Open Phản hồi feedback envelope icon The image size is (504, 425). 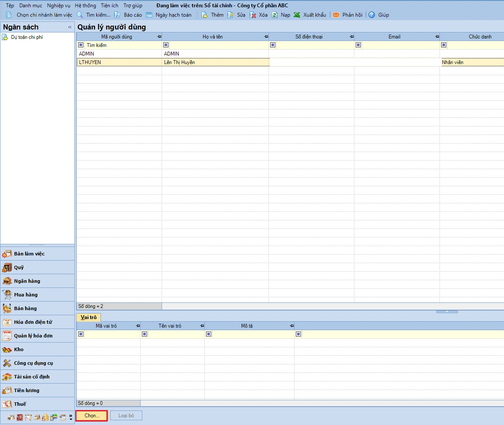pyautogui.click(x=336, y=15)
